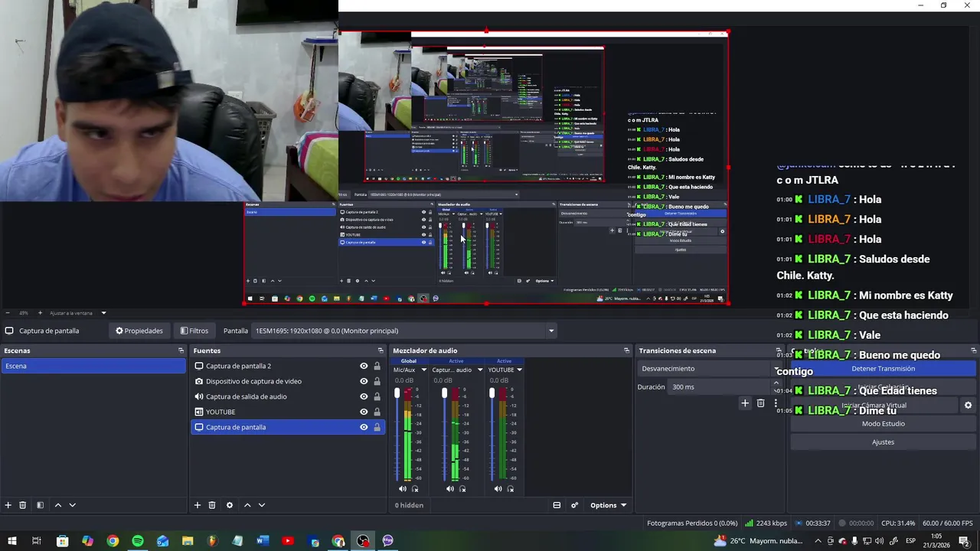Mute the Mic/Aux speaker icon
This screenshot has height=551, width=980.
(403, 489)
